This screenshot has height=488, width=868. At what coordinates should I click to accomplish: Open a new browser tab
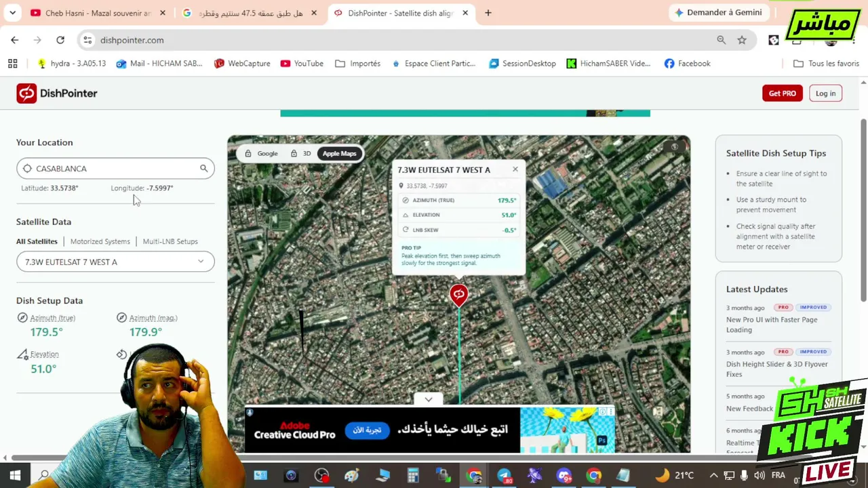click(488, 13)
